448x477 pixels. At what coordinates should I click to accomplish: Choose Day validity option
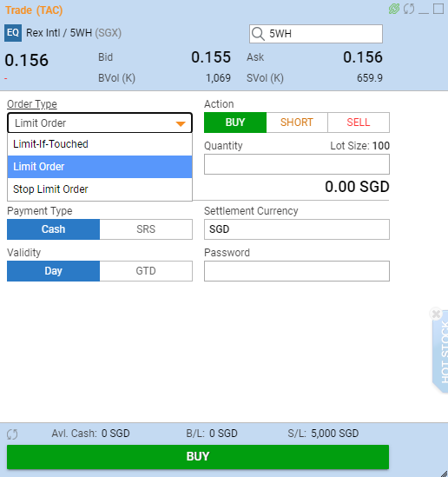pos(53,271)
